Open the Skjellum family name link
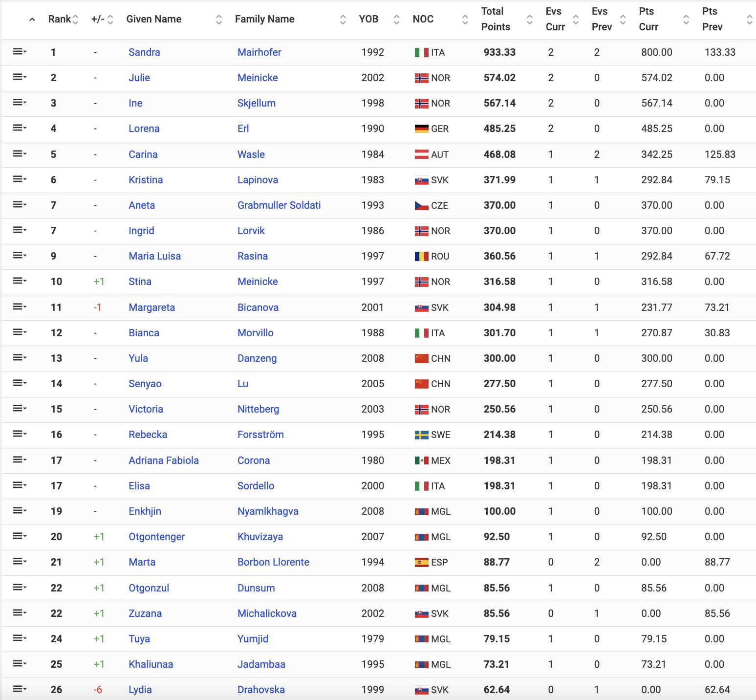The height and width of the screenshot is (700, 756). [257, 103]
